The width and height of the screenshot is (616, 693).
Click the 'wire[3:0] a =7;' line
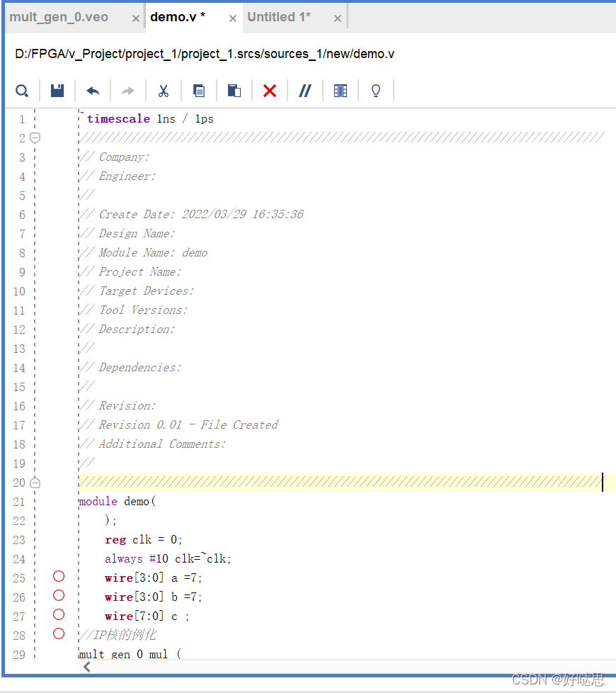pos(154,578)
